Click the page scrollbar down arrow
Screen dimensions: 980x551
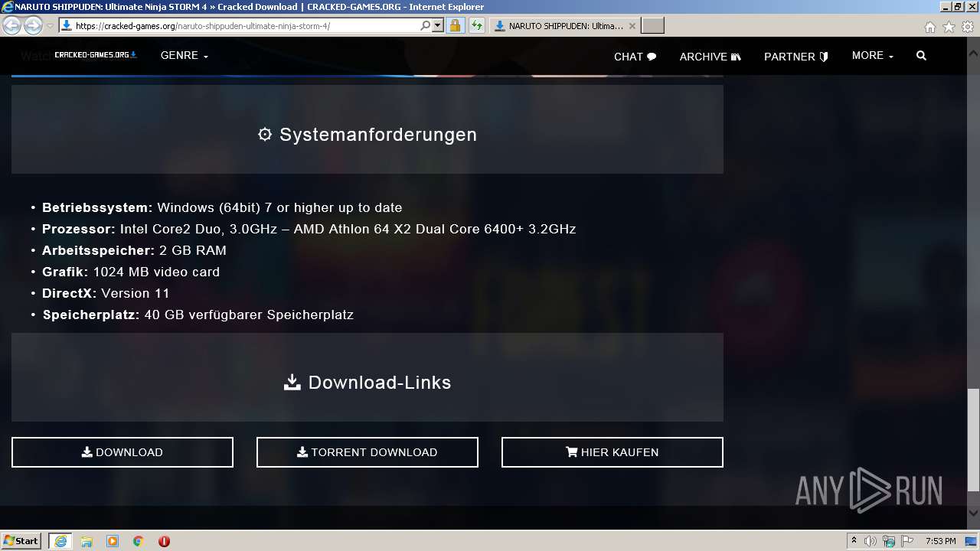pos(973,514)
